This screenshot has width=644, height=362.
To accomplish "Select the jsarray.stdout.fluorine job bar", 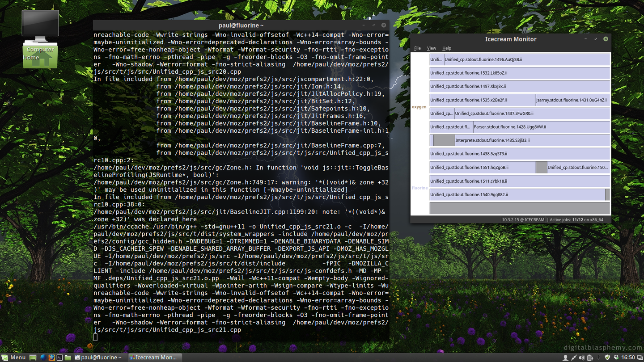I will point(572,100).
